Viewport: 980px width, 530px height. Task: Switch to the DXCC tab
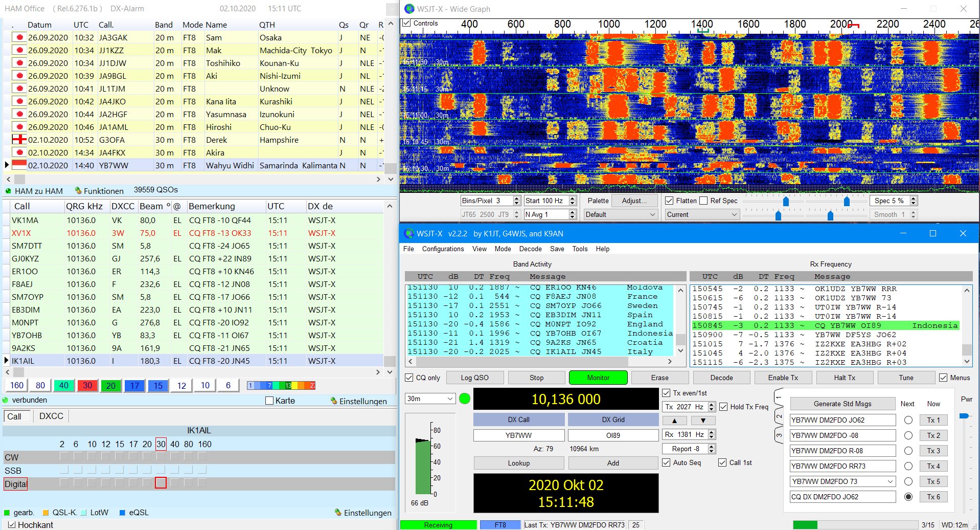(51, 416)
